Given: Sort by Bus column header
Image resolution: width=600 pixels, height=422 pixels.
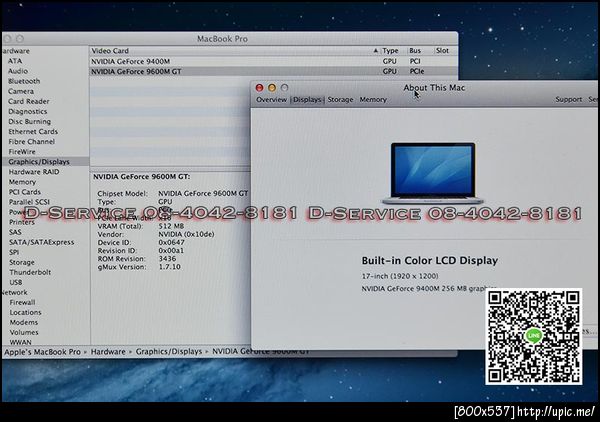Looking at the screenshot, I should pyautogui.click(x=415, y=51).
